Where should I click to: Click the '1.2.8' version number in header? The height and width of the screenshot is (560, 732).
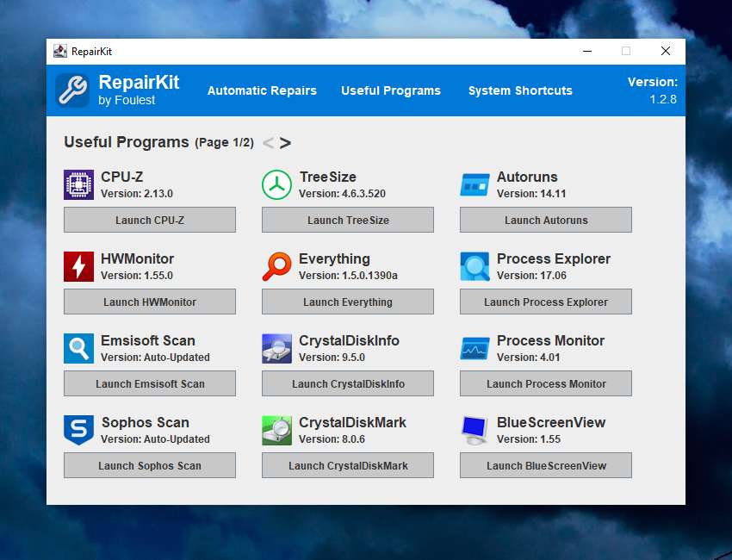pyautogui.click(x=663, y=99)
